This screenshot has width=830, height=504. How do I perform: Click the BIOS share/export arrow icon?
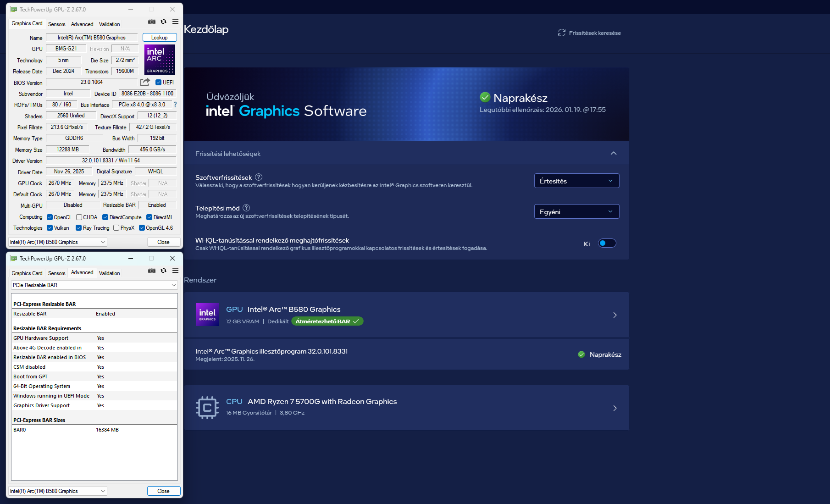tap(145, 82)
